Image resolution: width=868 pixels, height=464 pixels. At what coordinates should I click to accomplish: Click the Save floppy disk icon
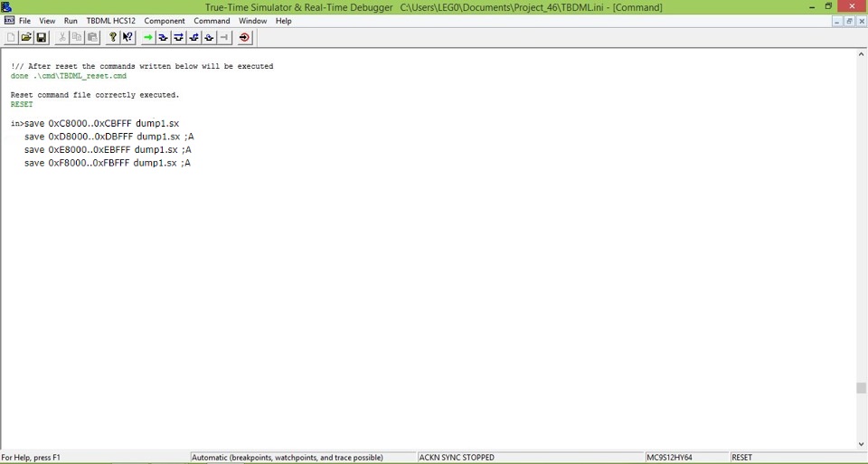tap(42, 37)
